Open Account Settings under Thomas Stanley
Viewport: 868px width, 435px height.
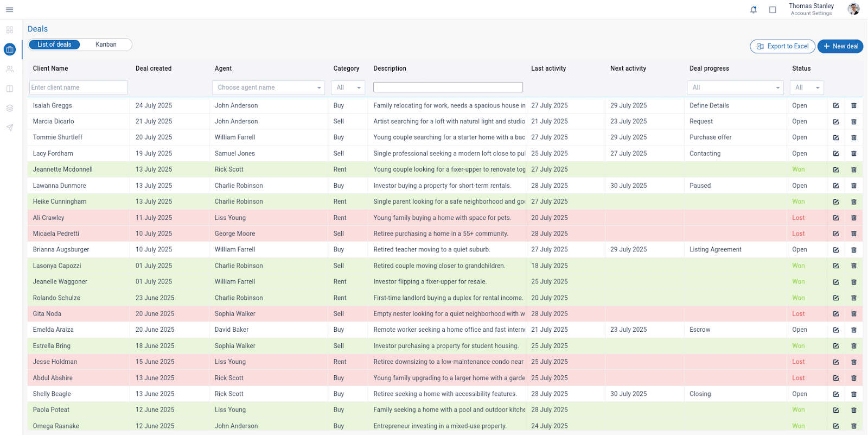coord(811,14)
